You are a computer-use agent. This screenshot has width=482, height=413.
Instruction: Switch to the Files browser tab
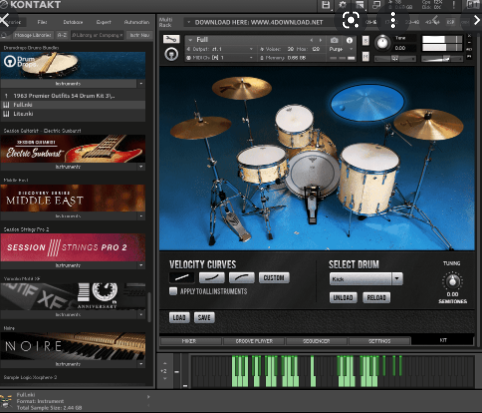click(x=42, y=22)
